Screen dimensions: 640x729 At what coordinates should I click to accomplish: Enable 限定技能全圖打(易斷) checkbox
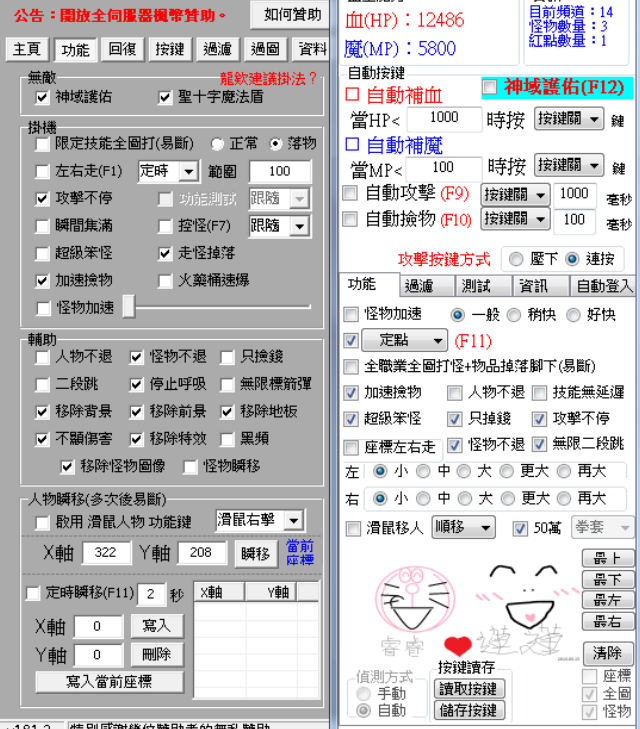pyautogui.click(x=42, y=144)
